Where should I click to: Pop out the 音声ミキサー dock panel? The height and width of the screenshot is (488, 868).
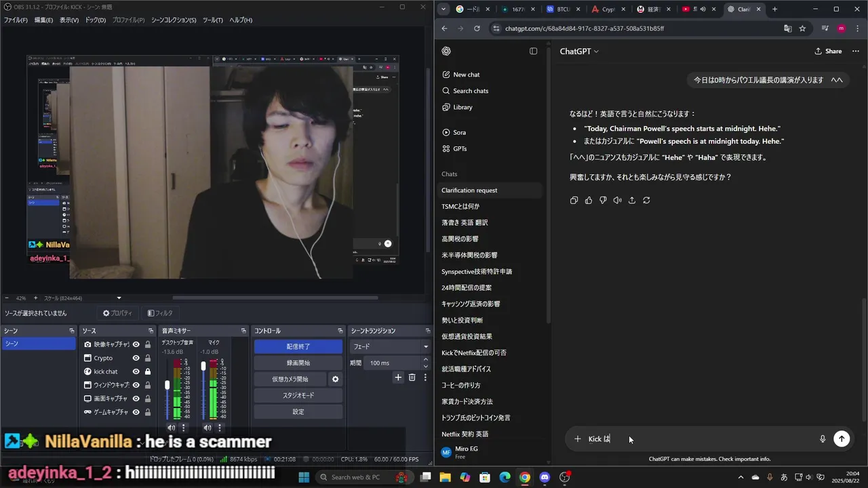243,331
